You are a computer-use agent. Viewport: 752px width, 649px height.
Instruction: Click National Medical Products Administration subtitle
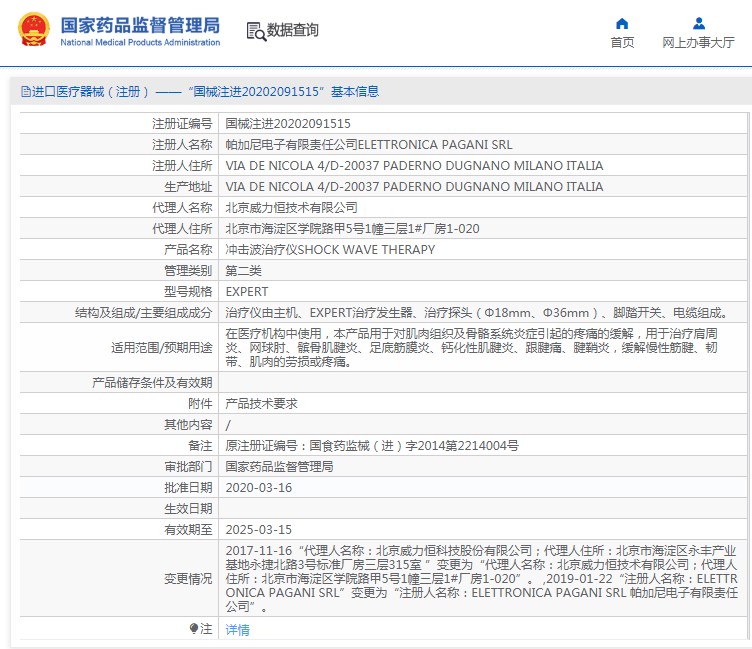tap(140, 42)
